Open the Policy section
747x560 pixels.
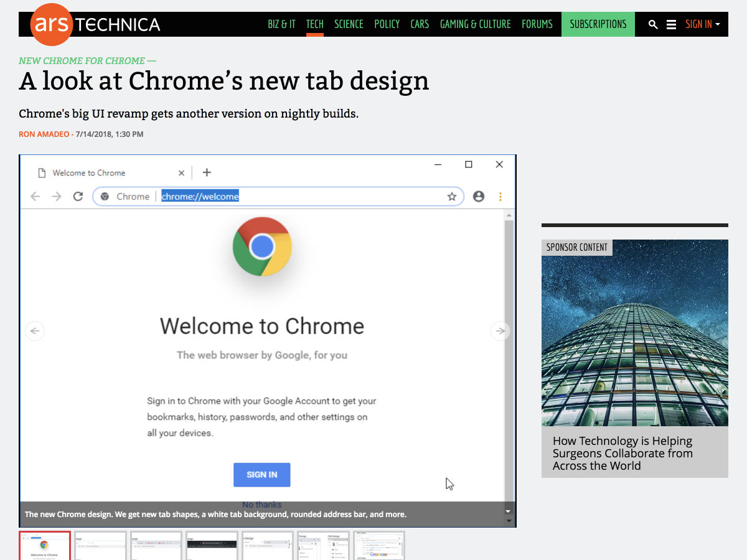(x=387, y=24)
